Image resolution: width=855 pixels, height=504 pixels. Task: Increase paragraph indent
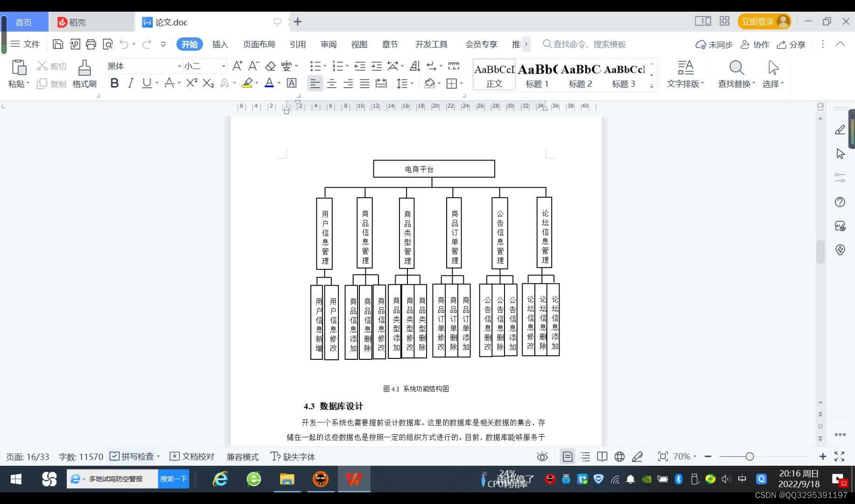tap(376, 66)
